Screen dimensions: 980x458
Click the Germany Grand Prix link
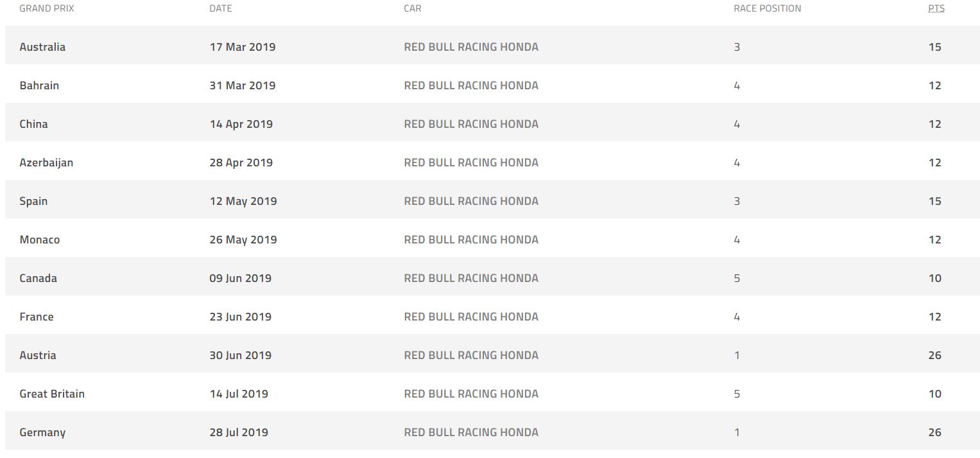pyautogui.click(x=42, y=432)
